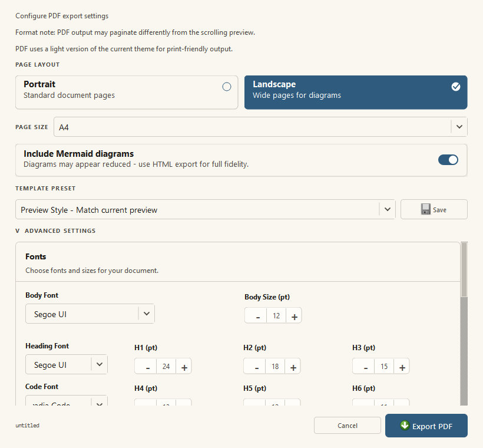Viewport: 483px width, 448px height.
Task: Select the Portrait page layout option
Action: tap(127, 92)
